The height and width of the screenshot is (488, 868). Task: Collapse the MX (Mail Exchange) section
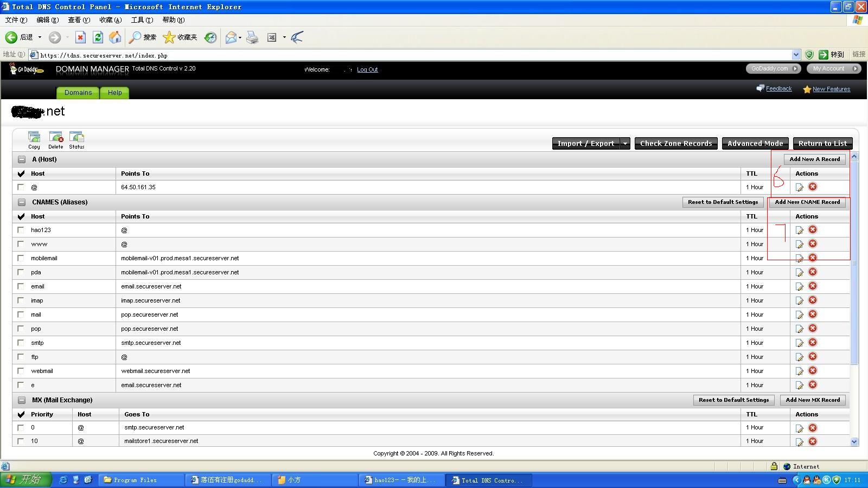[22, 400]
